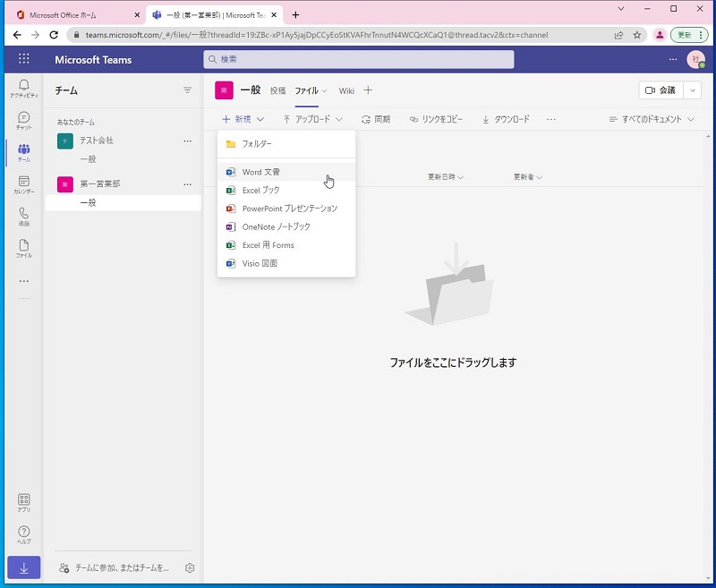Close the Microsoft Office ホーム browser tab
Image resolution: width=716 pixels, height=588 pixels.
coord(137,15)
